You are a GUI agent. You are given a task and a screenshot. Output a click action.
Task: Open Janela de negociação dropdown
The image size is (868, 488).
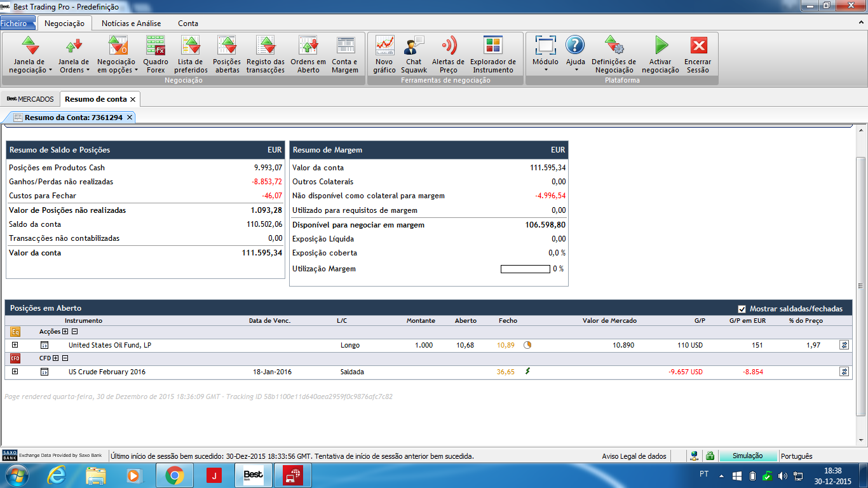click(31, 54)
